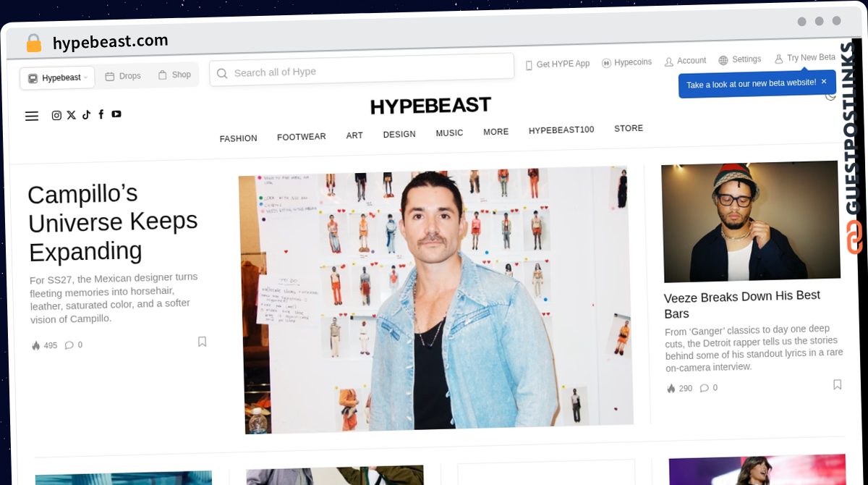
Task: Open the MUSIC menu
Action: (x=449, y=133)
